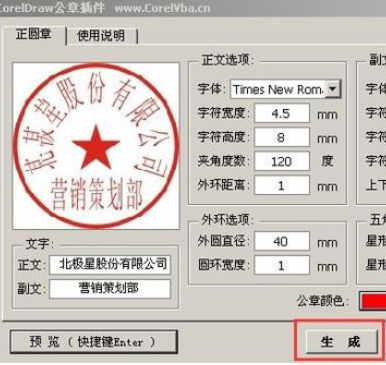
Task: Click the 字符宽度 label
Action: point(223,113)
